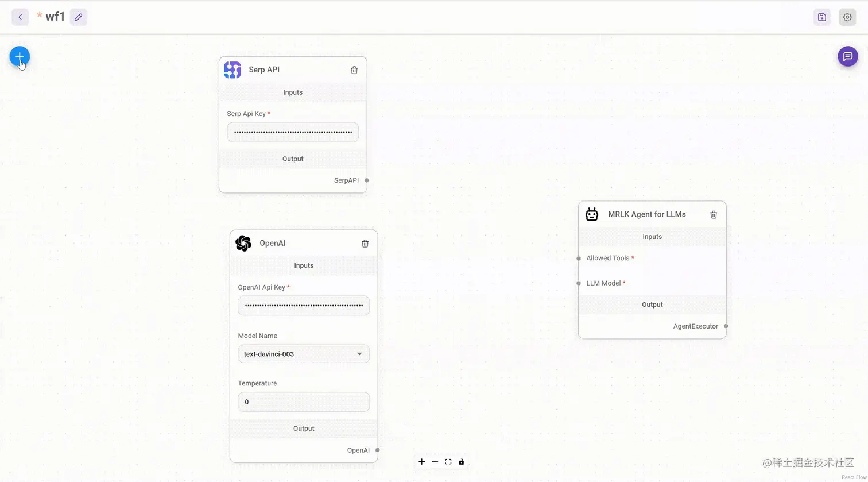This screenshot has height=482, width=868.
Task: Click the Model Name label
Action: 258,336
